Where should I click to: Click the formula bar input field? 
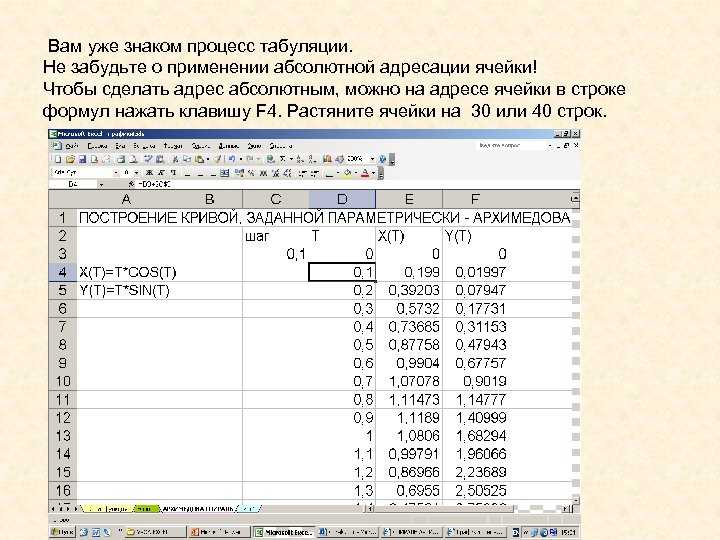pyautogui.click(x=358, y=185)
